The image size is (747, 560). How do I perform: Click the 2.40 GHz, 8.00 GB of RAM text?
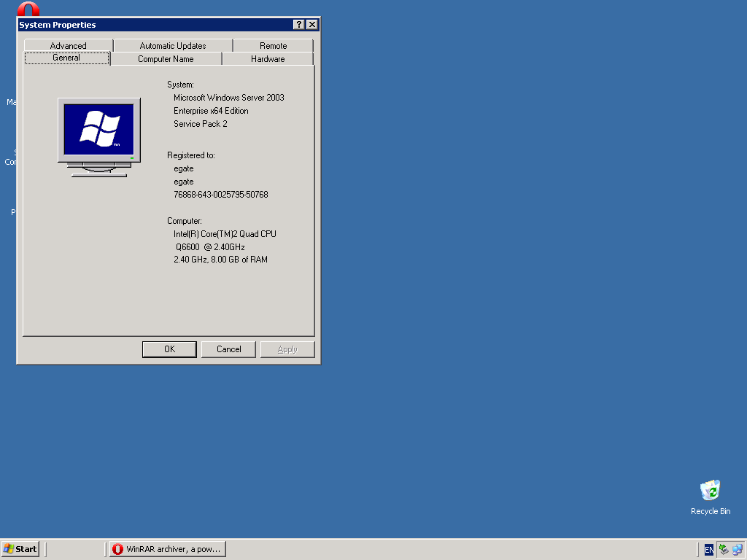pyautogui.click(x=220, y=260)
